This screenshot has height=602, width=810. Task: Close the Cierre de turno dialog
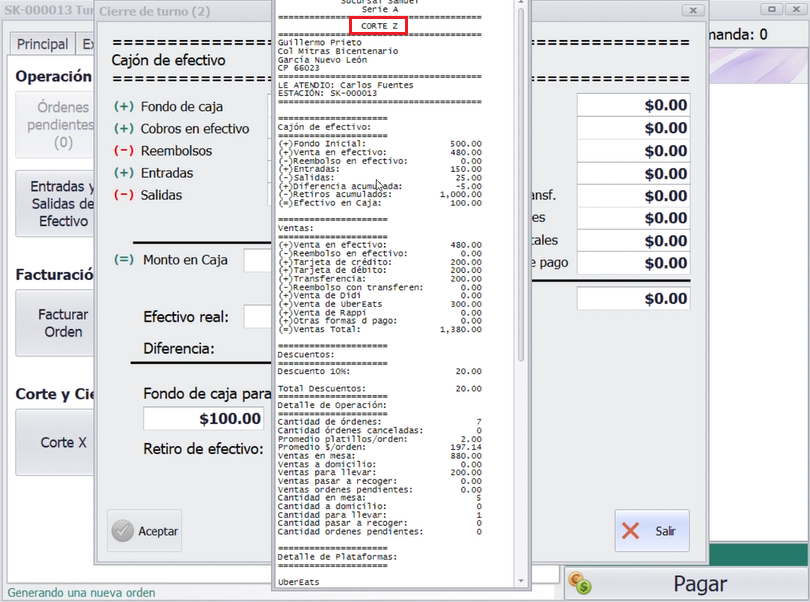[688, 11]
